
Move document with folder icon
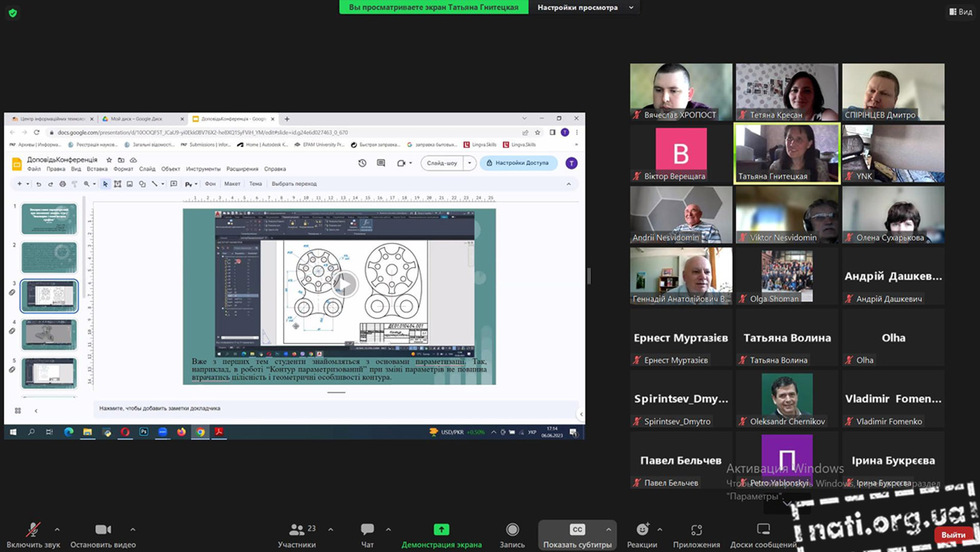pyautogui.click(x=121, y=160)
